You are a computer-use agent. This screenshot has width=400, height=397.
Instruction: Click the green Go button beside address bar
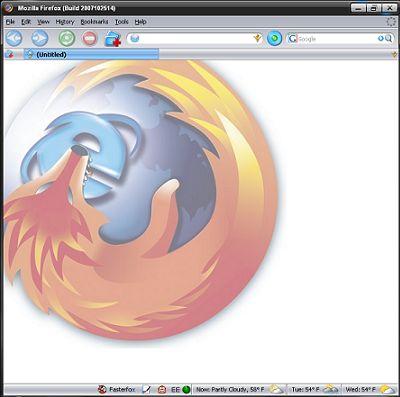point(275,39)
